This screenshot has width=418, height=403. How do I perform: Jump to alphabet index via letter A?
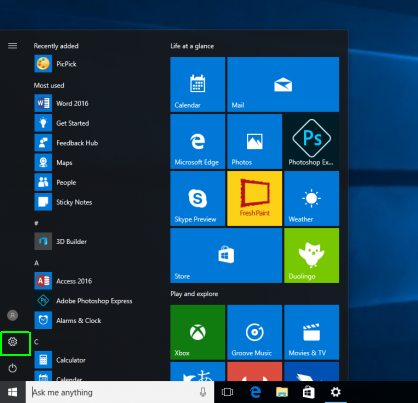[x=37, y=263]
